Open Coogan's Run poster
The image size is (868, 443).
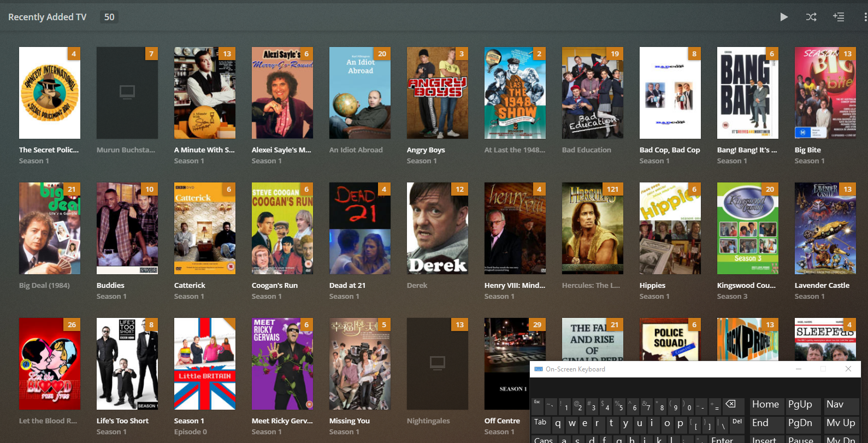[282, 228]
